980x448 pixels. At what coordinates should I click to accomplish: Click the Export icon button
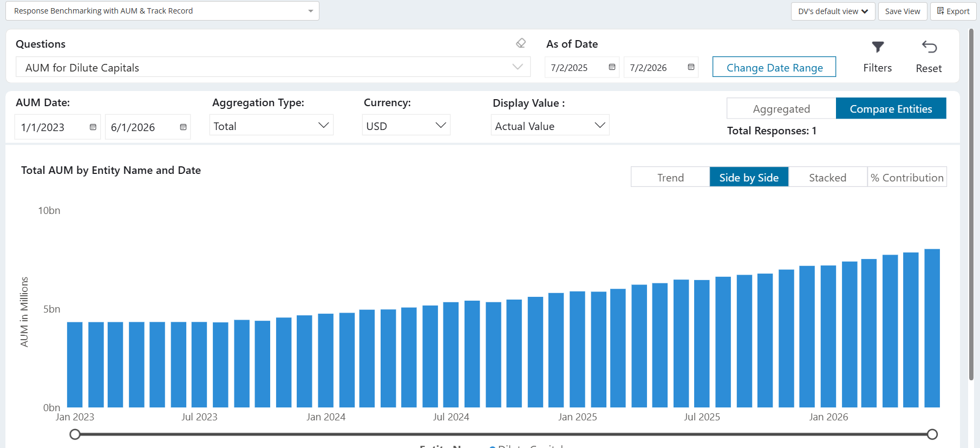[953, 11]
